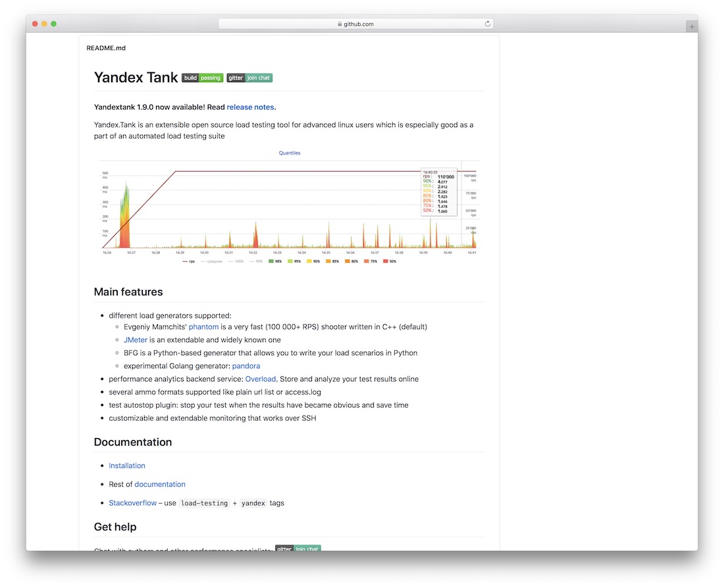Screen dimensions: 724x588
Task: Open the release notes link
Action: click(x=250, y=107)
